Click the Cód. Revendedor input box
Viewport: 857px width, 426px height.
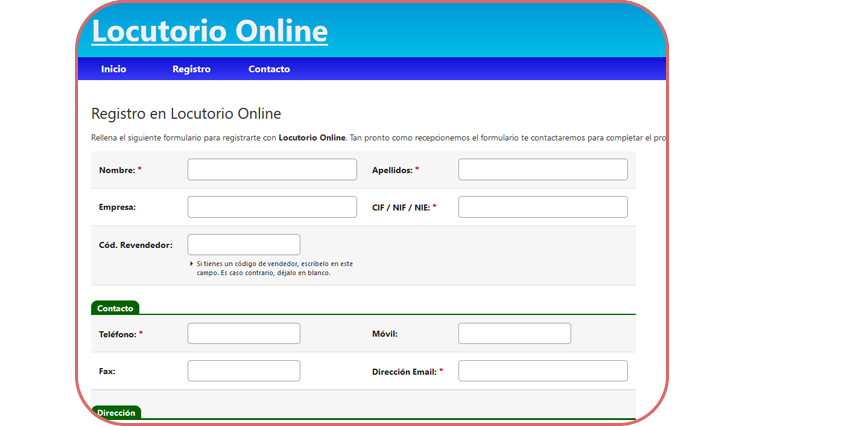point(244,244)
